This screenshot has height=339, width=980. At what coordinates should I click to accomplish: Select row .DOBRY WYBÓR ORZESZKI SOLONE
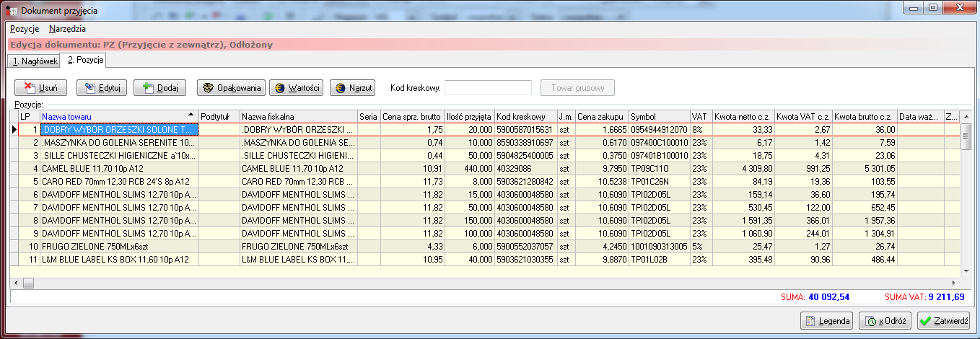(x=486, y=130)
